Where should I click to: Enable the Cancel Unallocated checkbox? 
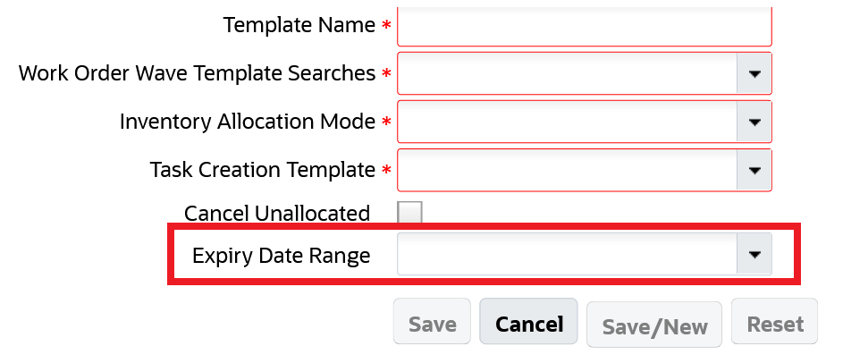click(x=409, y=213)
